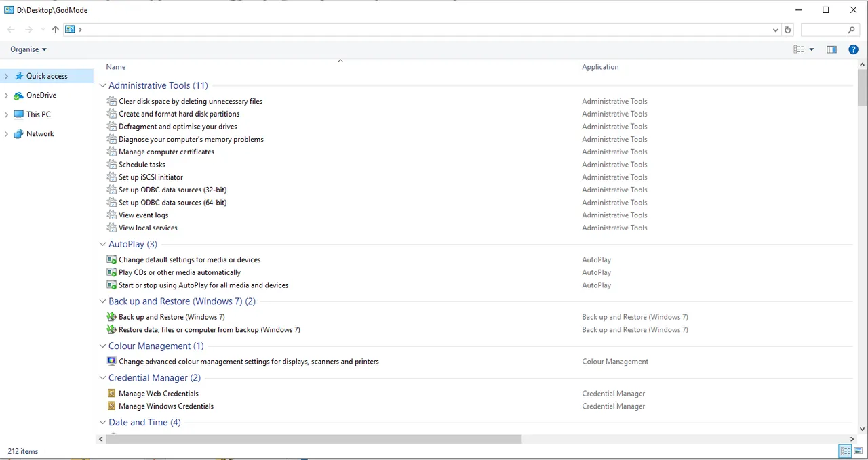Click the icon beside 'Set up ODBC data sources (64-bit)'

coord(112,203)
